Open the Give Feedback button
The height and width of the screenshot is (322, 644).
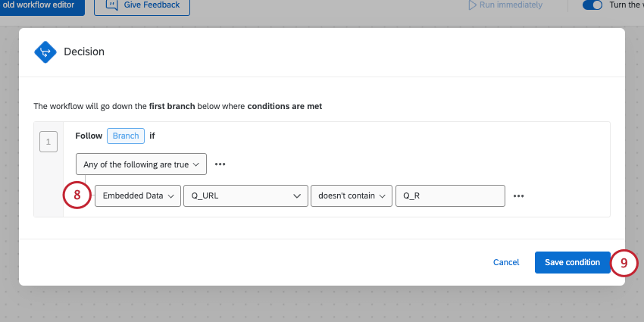[142, 5]
